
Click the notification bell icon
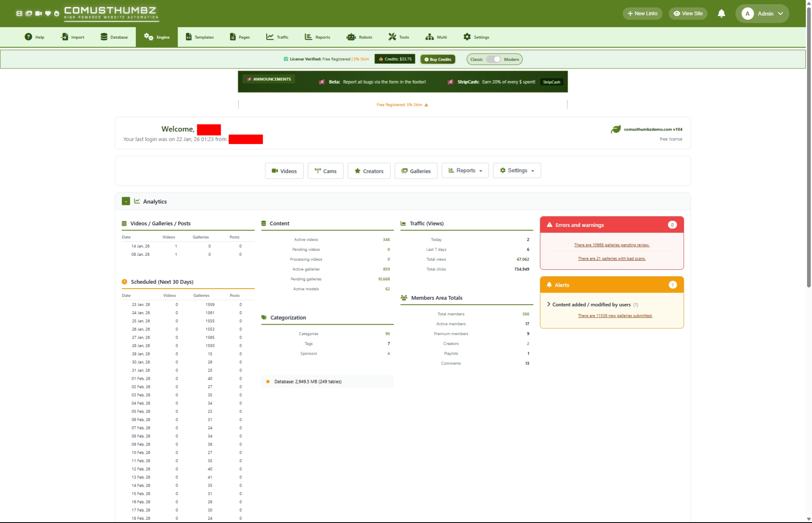coord(721,13)
